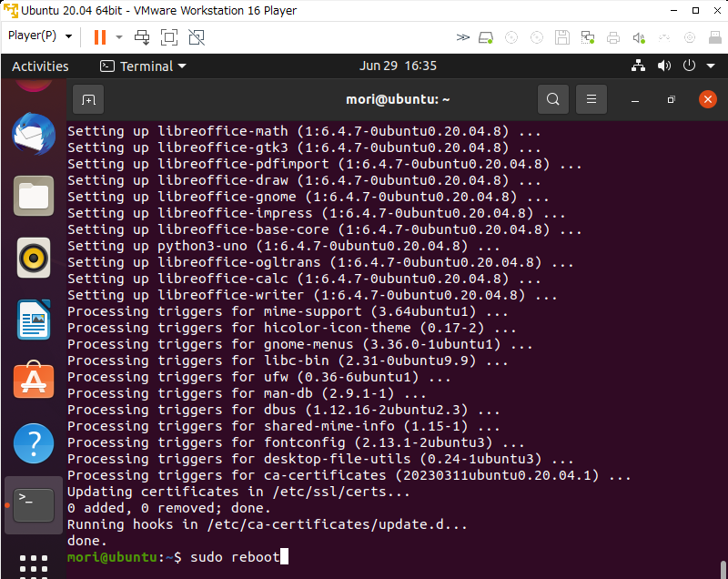Click the terminal scrollbar handle
Viewport: 728px width, 579px height.
(723, 569)
